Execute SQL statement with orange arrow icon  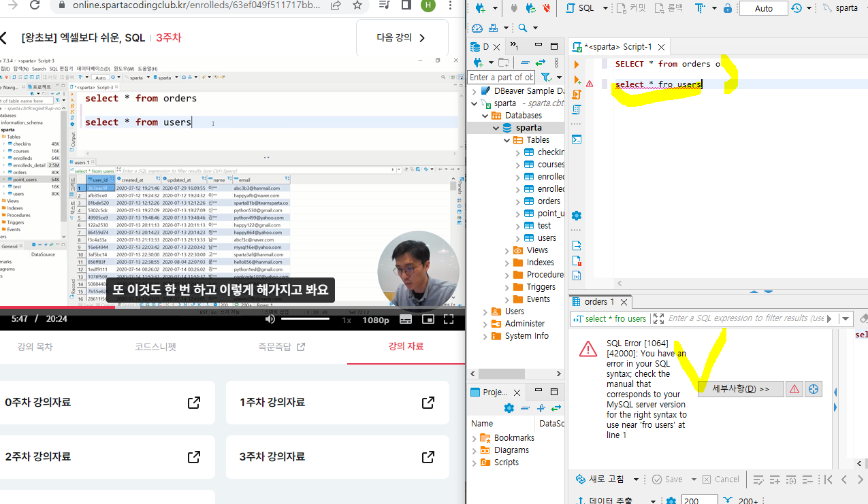577,65
